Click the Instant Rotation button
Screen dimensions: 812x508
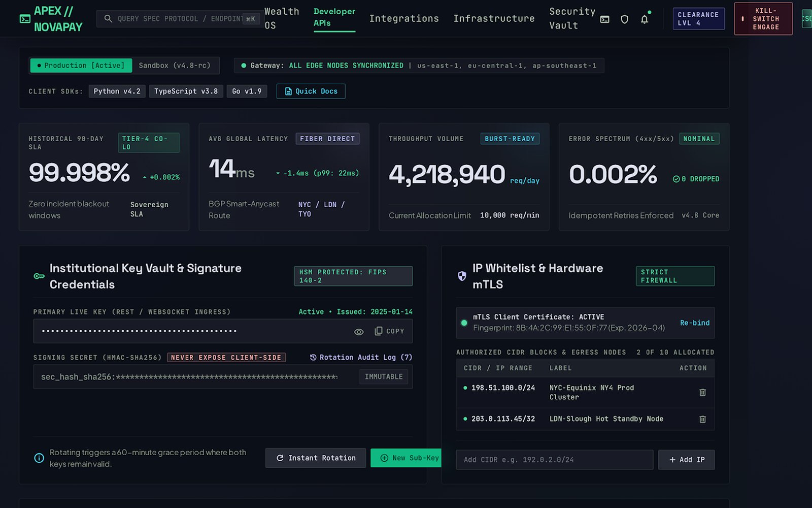315,458
